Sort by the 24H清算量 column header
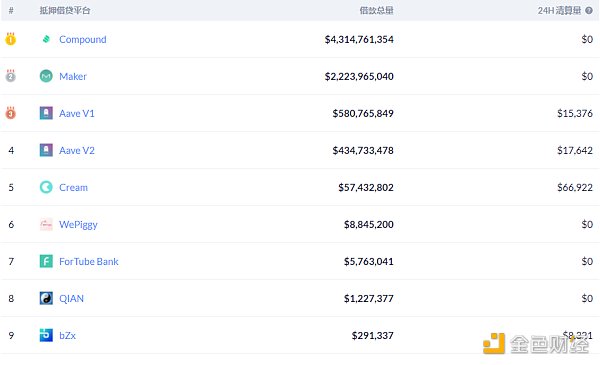This screenshot has height=365, width=600. click(559, 11)
